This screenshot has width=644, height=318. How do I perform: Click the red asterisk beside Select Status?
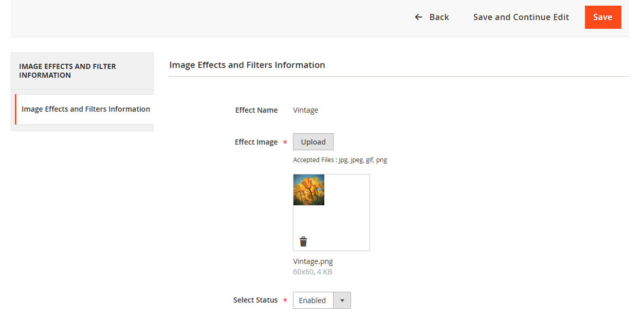(285, 301)
